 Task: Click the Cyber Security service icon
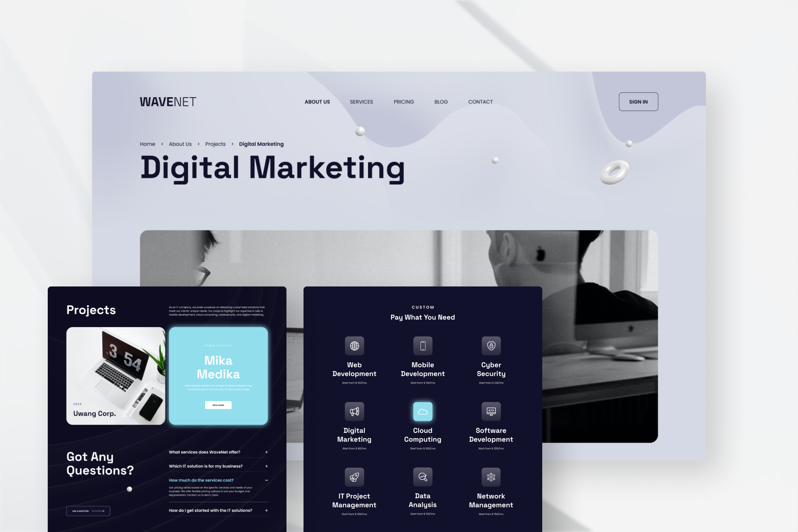[491, 345]
